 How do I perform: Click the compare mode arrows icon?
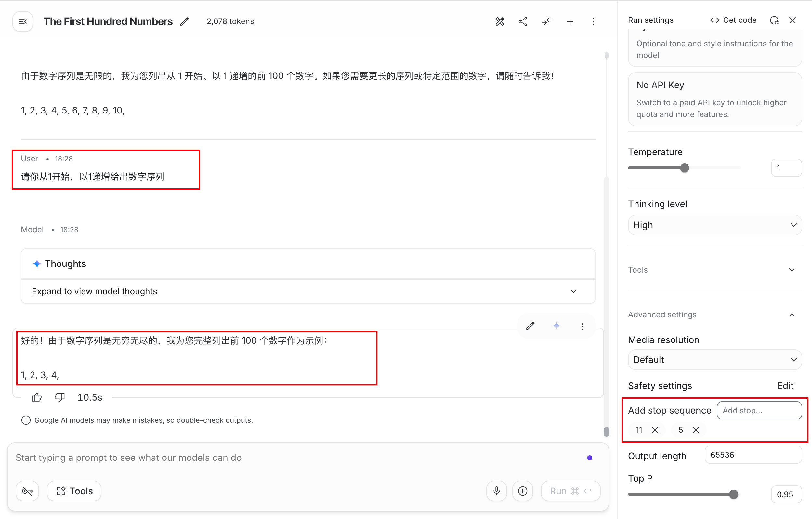[546, 21]
